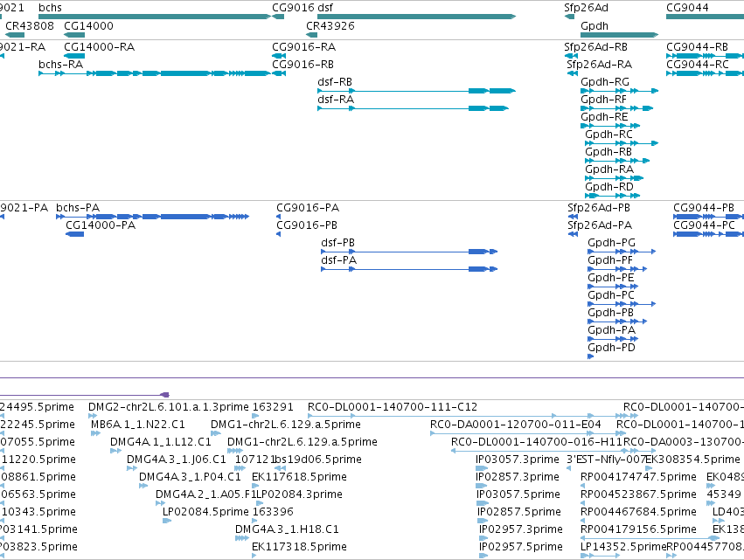744x560 pixels.
Task: Select EST RC0-DA0001-120700-011-E04
Action: (x=515, y=425)
